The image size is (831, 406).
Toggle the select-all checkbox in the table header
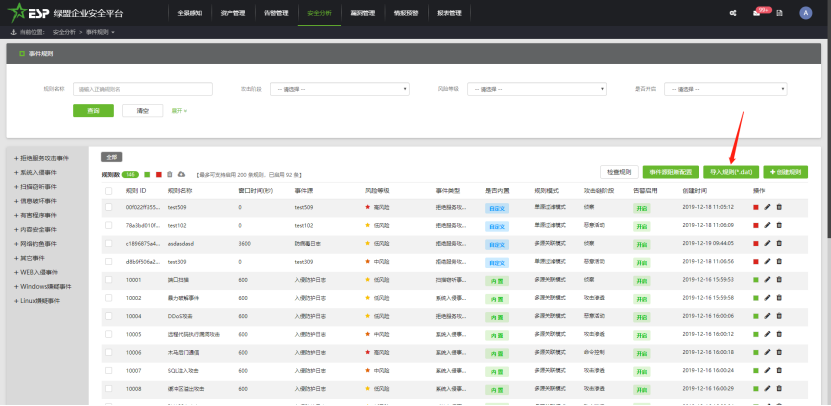click(109, 189)
